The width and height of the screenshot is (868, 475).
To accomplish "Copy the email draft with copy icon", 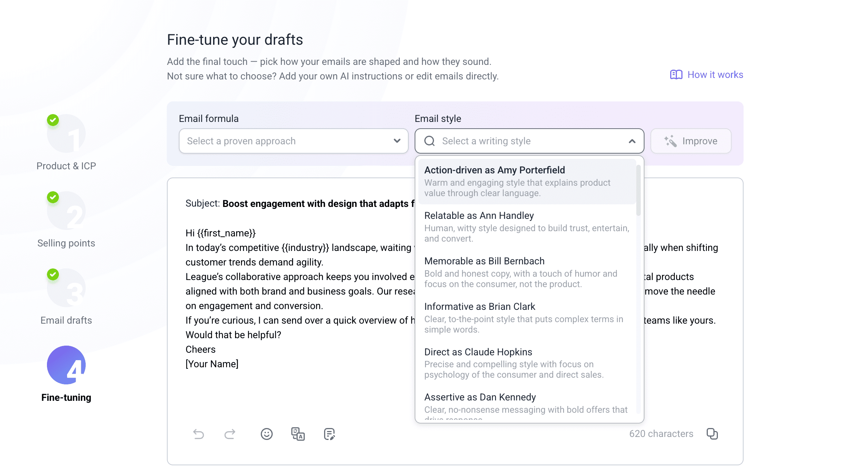I will click(712, 434).
